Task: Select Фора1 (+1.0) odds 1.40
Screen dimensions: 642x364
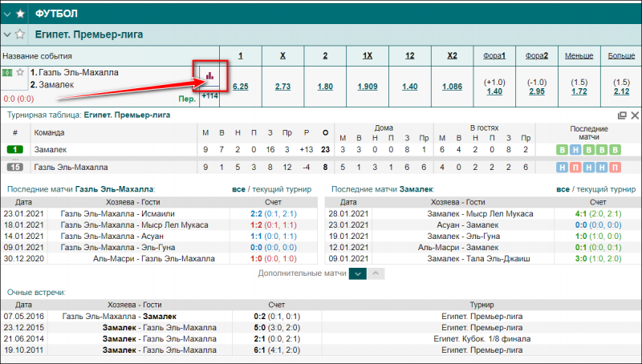Action: point(494,91)
